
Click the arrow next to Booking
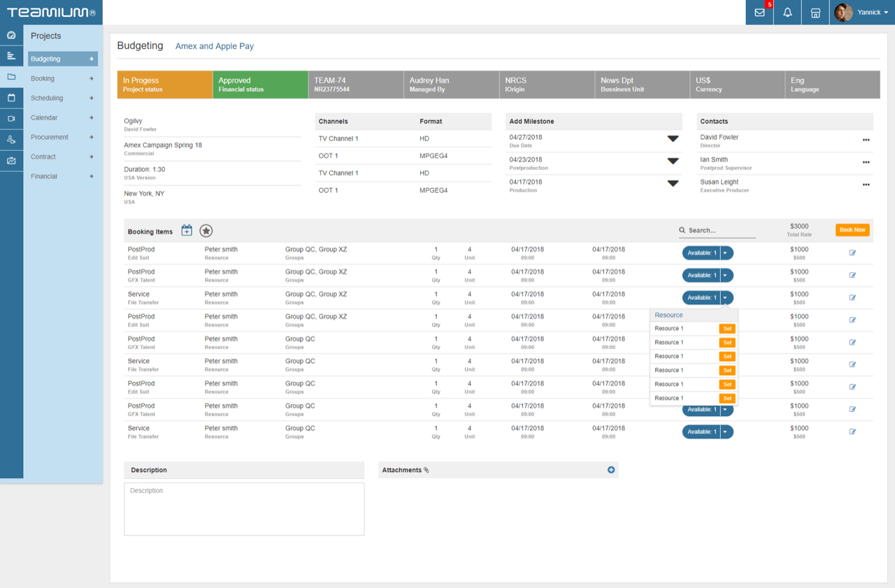[92, 79]
